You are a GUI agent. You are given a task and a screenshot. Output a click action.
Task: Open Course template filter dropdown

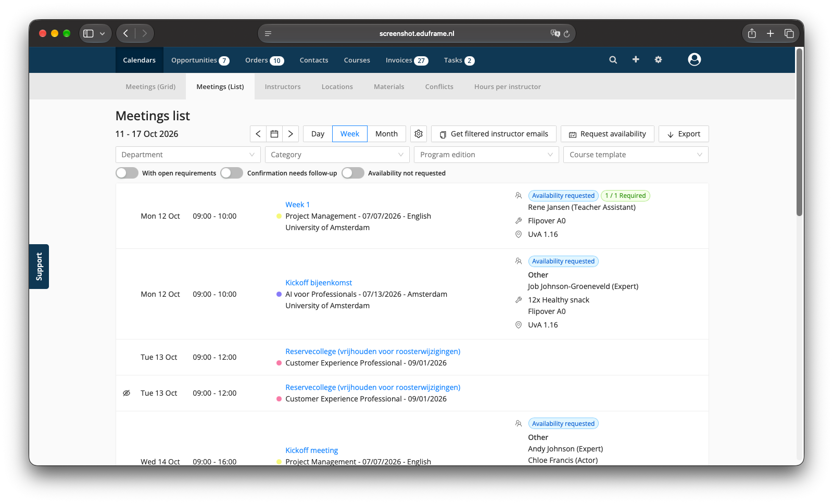point(636,155)
